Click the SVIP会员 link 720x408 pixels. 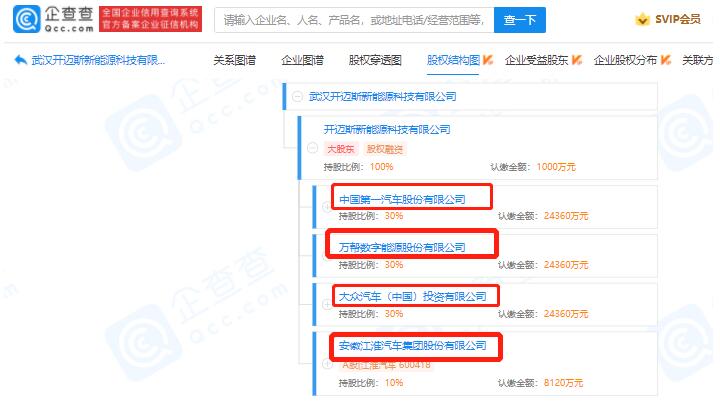678,19
